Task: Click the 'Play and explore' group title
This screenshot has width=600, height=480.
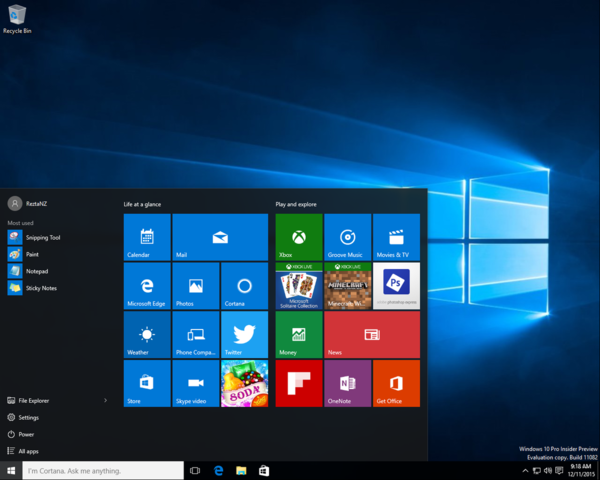Action: pos(296,204)
